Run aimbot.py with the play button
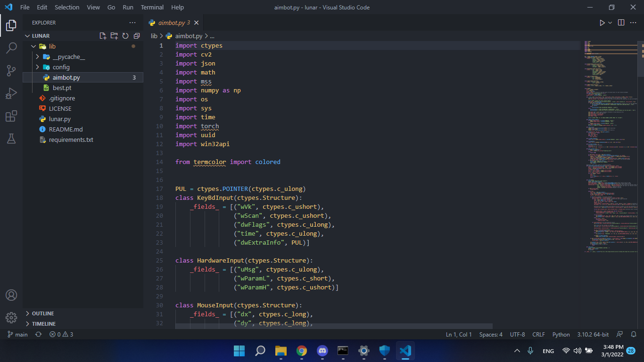 pos(602,22)
